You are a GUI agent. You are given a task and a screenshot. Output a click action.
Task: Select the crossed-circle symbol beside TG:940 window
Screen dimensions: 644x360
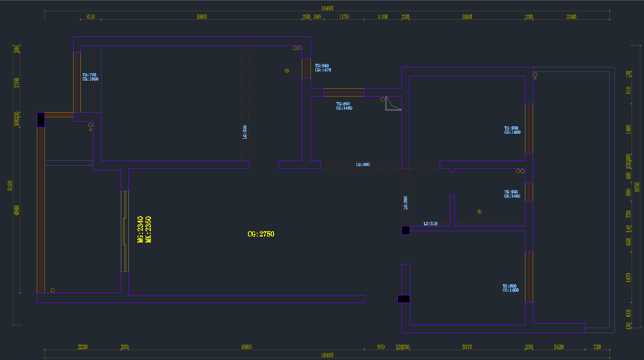pyautogui.click(x=287, y=70)
